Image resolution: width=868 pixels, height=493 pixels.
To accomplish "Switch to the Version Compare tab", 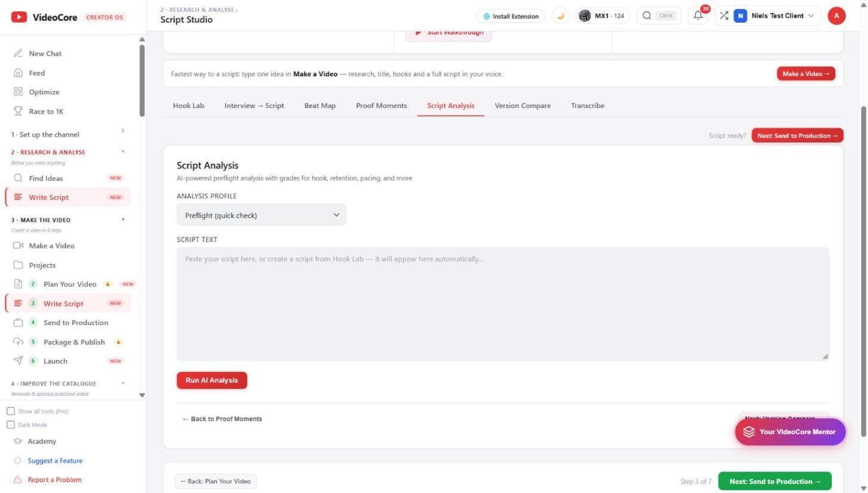I will [x=523, y=106].
